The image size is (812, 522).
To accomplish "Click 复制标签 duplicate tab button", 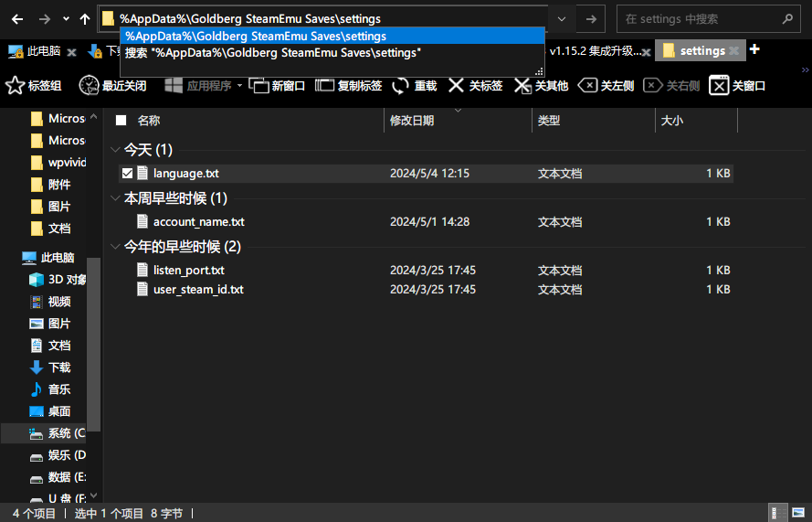I will (x=349, y=86).
